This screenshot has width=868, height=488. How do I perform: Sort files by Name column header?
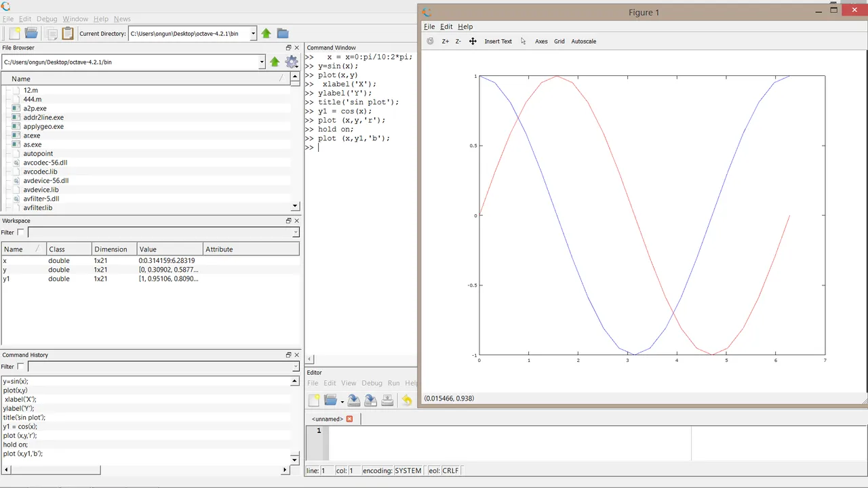[145, 79]
